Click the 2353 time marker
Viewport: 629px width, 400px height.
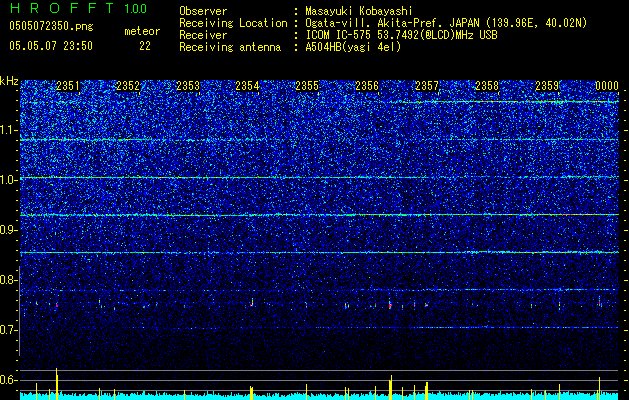[x=188, y=86]
